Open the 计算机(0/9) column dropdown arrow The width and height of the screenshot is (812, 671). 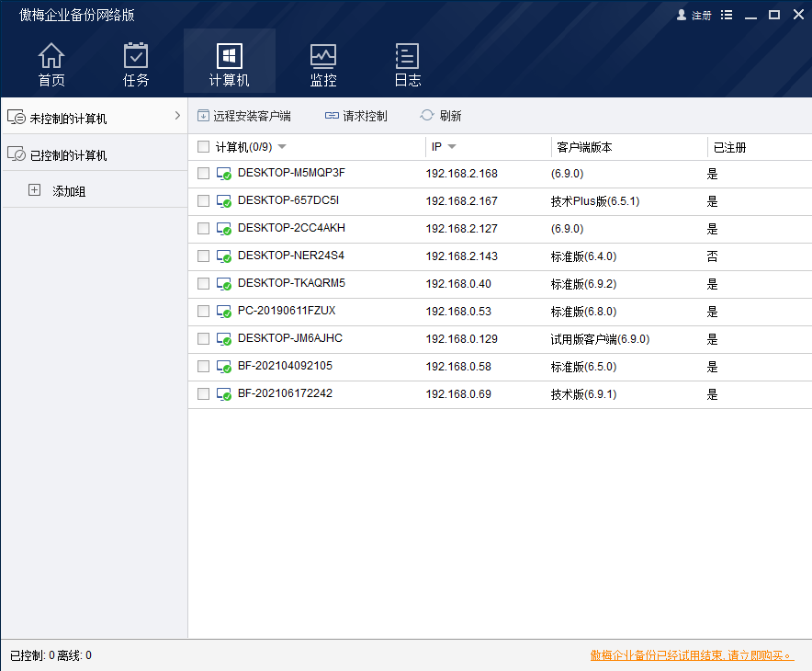click(282, 147)
